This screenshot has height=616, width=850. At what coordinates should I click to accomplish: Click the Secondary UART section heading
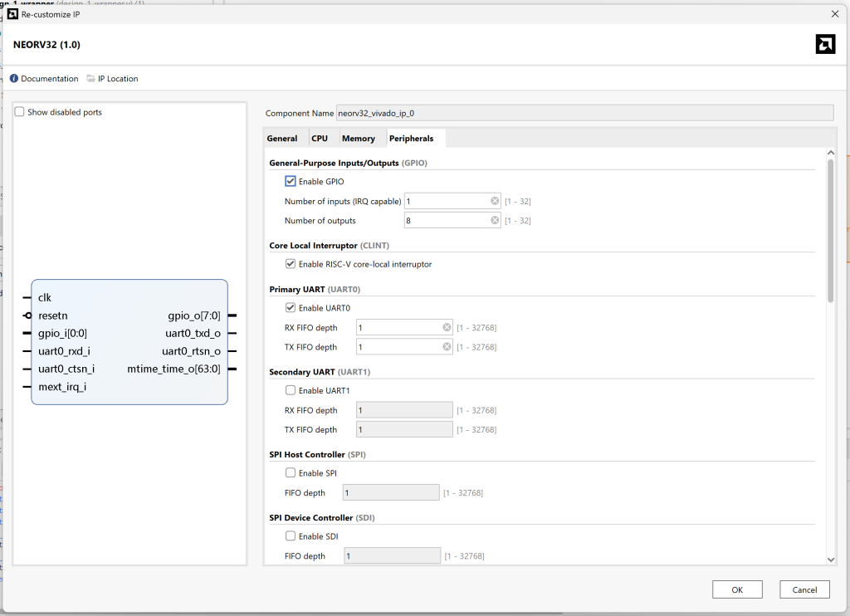point(320,371)
